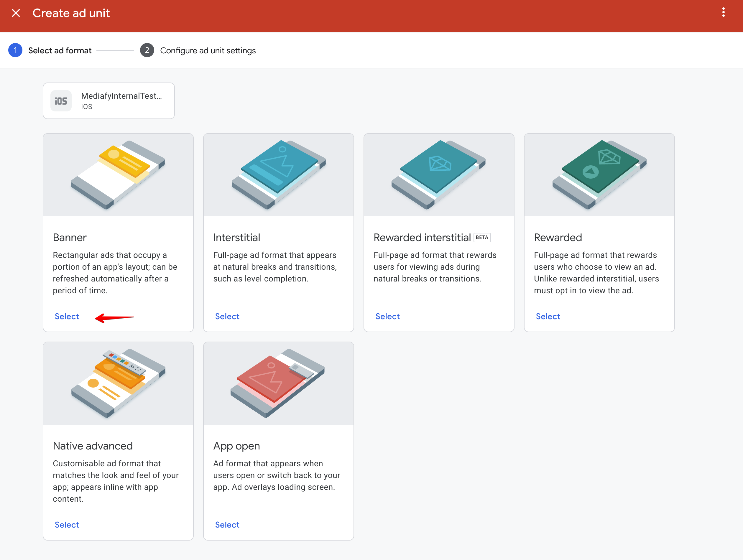This screenshot has width=743, height=560.
Task: Click the BETA badge on Rewarded interstitial
Action: click(x=482, y=237)
